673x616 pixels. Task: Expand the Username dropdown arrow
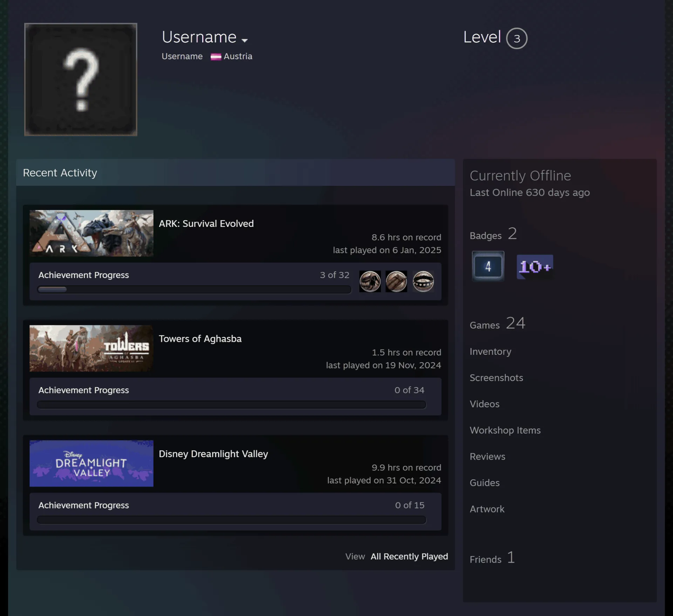tap(245, 40)
